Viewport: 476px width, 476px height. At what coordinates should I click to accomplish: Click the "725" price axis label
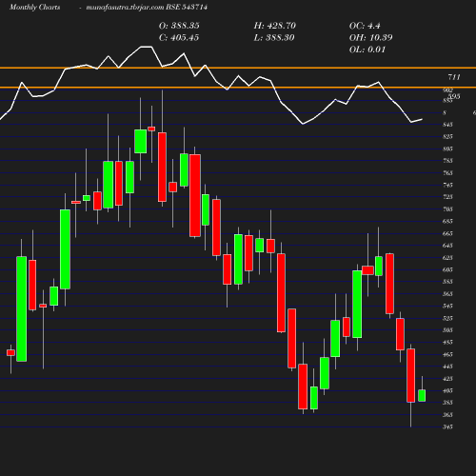click(447, 197)
